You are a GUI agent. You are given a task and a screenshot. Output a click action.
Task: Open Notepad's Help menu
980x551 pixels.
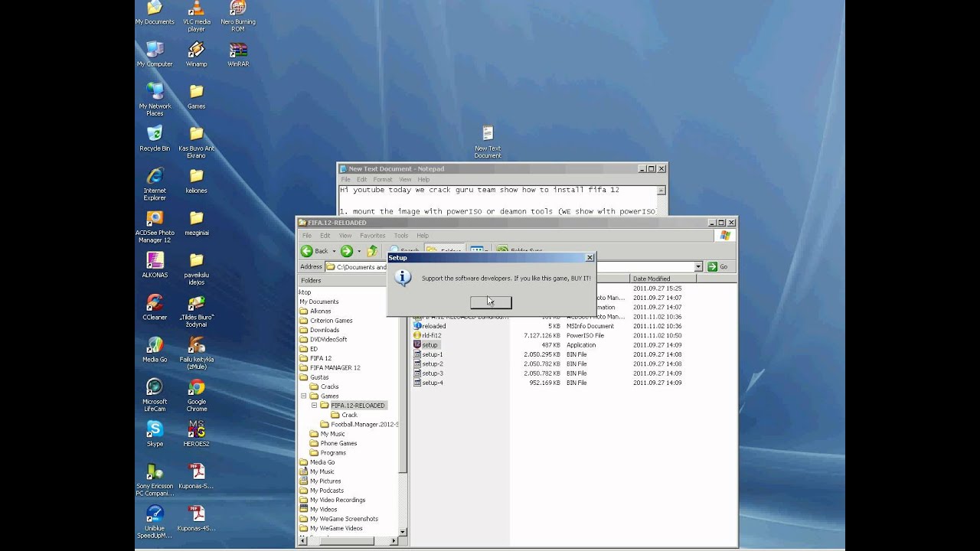point(423,180)
